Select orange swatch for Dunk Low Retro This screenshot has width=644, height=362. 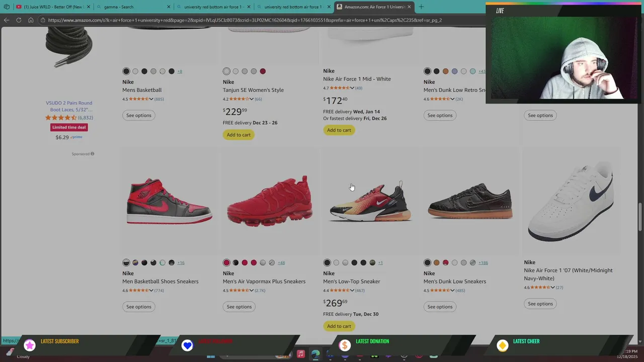(445, 71)
